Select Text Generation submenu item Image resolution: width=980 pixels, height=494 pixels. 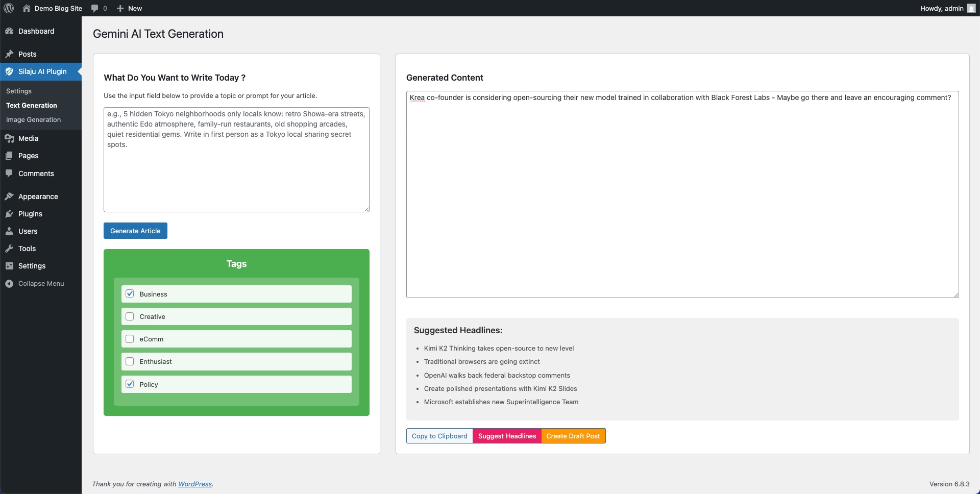pyautogui.click(x=32, y=105)
